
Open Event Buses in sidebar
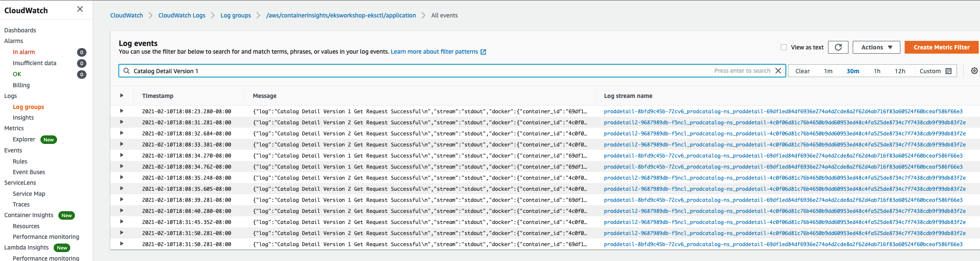[29, 172]
